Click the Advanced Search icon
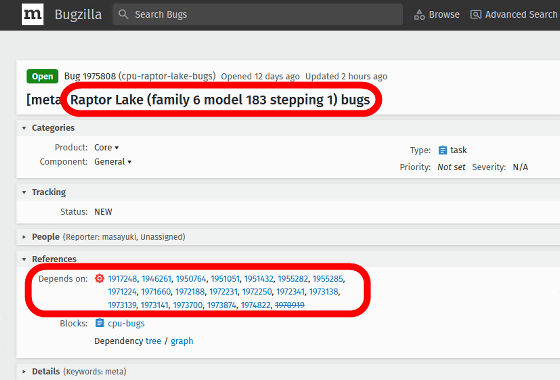The width and height of the screenshot is (560, 380). (475, 15)
